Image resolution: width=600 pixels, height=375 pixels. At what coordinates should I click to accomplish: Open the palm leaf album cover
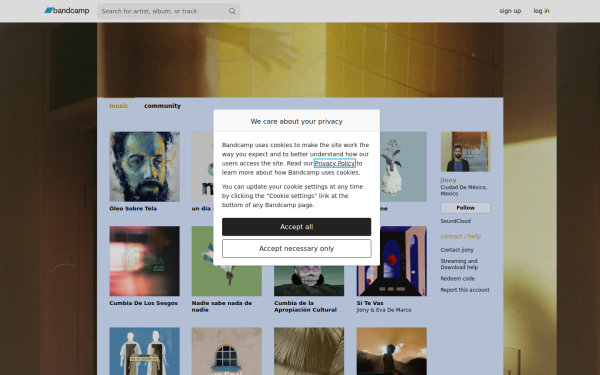(309, 351)
